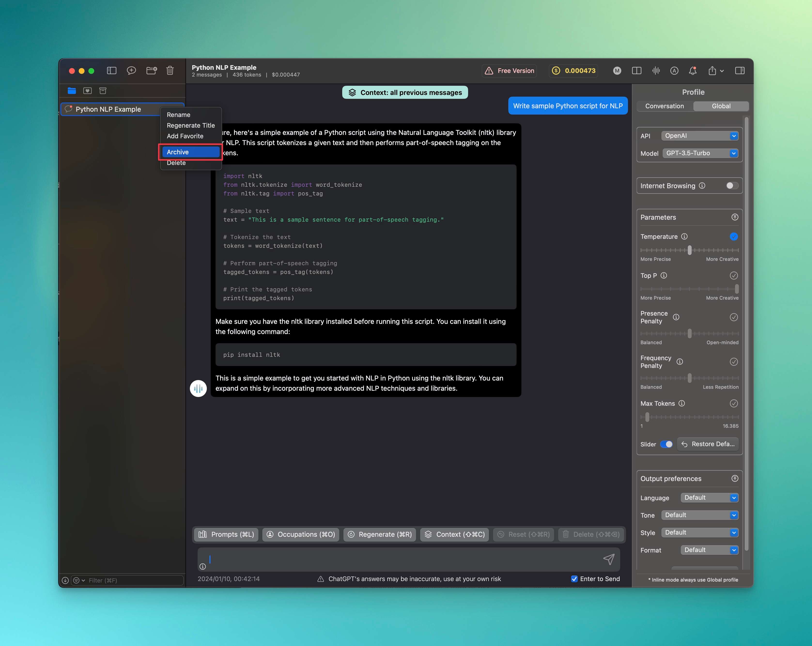
Task: Toggle the sidebar panel icon
Action: (111, 70)
